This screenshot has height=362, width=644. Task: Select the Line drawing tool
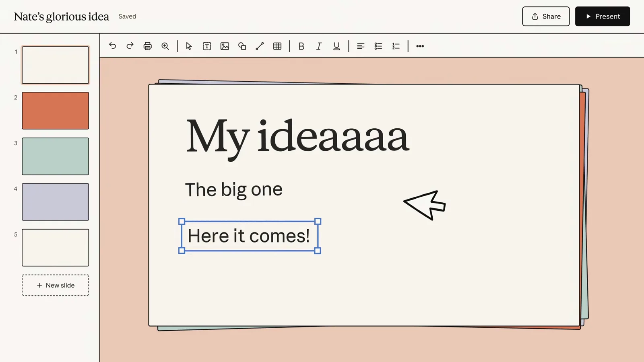(x=260, y=46)
